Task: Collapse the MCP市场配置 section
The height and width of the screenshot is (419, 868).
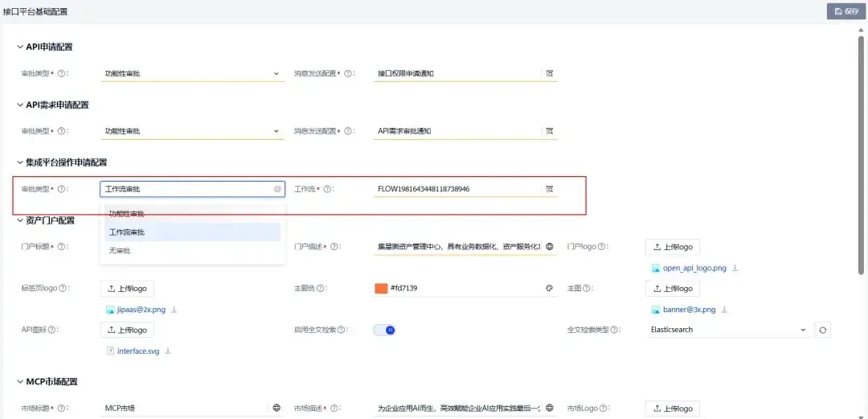Action: pos(20,382)
